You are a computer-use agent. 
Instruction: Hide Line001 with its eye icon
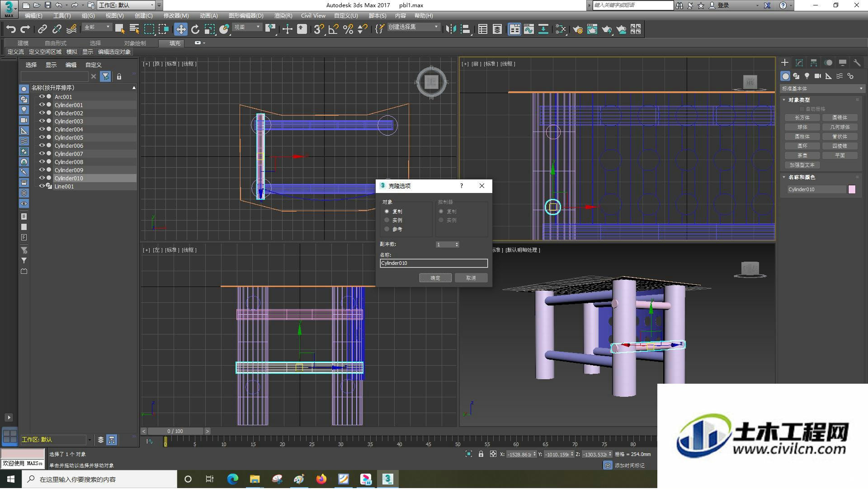(x=42, y=186)
